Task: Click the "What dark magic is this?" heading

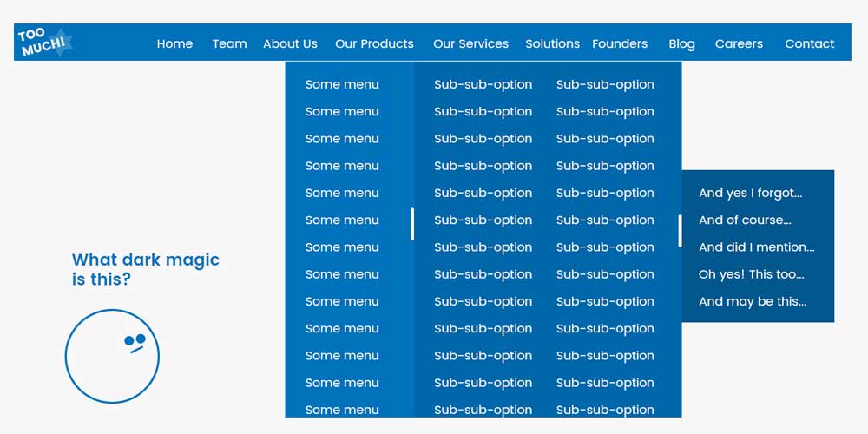Action: point(146,269)
